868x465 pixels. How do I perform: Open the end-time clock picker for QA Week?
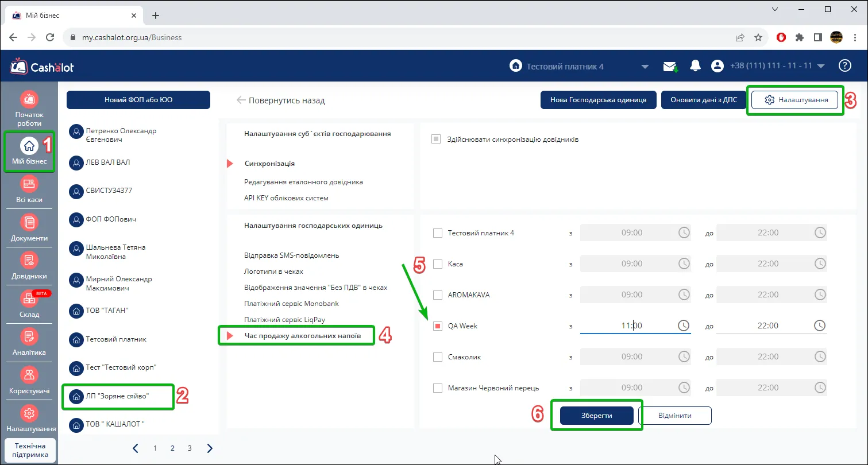coord(820,325)
